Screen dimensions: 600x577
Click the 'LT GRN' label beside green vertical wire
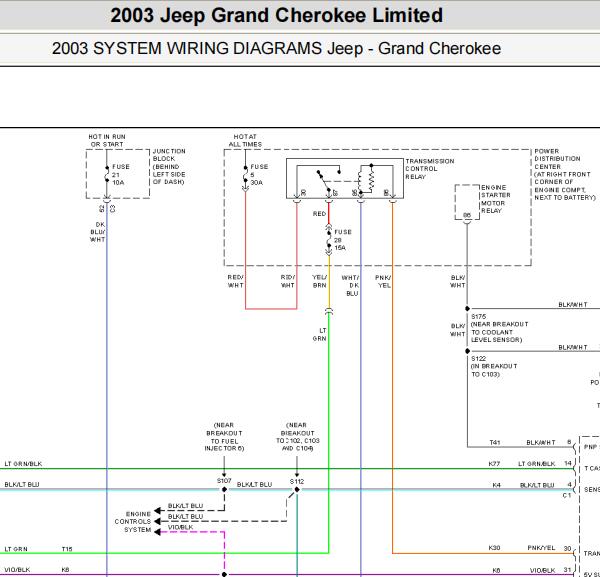coord(320,334)
